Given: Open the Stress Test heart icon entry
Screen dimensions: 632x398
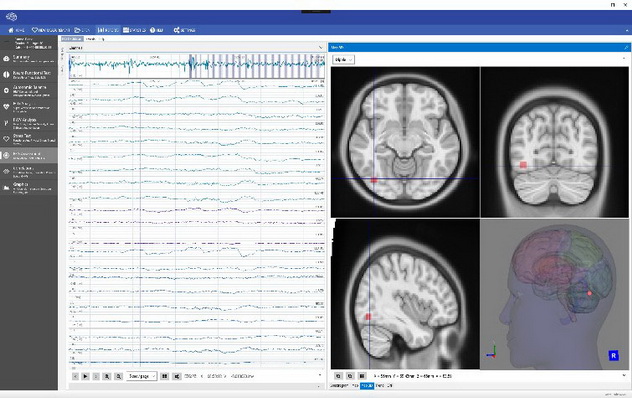Looking at the screenshot, I should pyautogui.click(x=29, y=138).
